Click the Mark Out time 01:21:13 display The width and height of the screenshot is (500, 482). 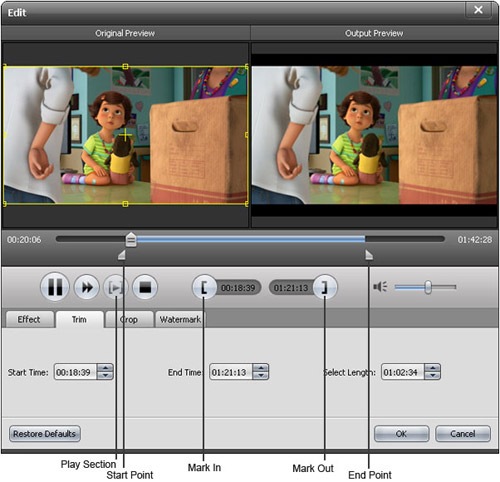291,288
